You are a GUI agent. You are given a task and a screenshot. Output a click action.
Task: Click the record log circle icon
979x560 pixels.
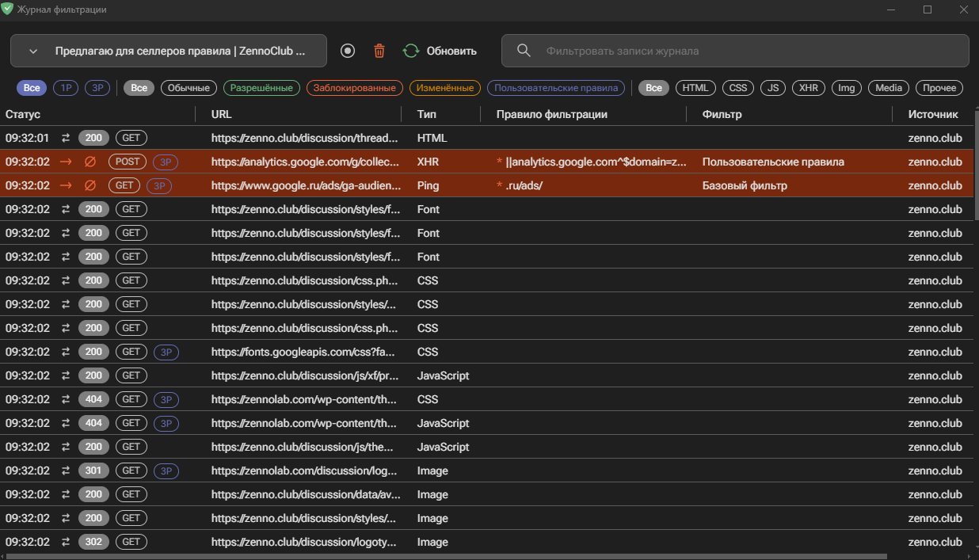click(348, 51)
